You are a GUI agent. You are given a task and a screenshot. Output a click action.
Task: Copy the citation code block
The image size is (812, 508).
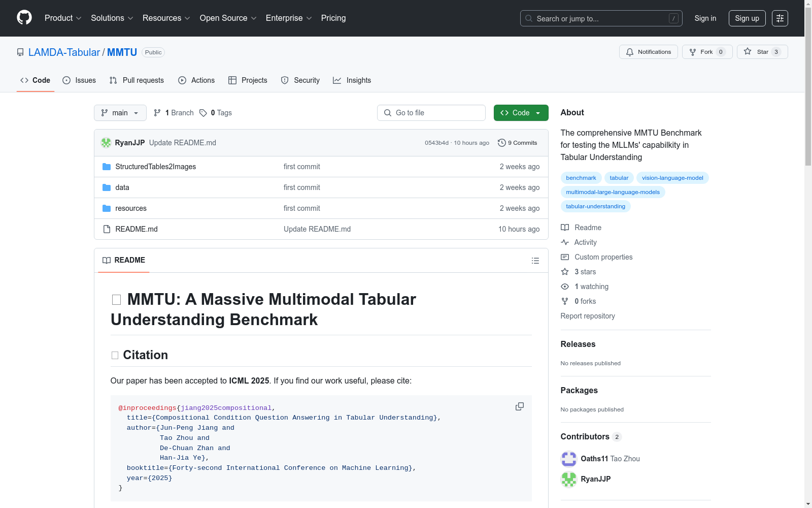tap(520, 406)
